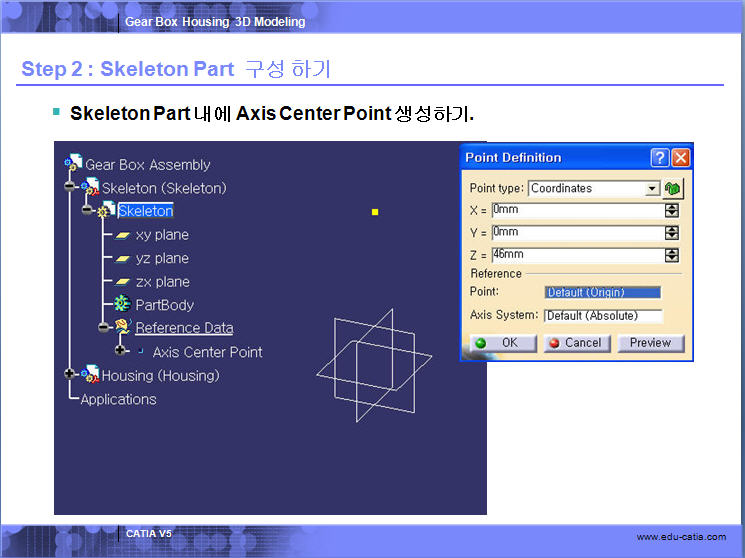Click the Reference Data geometrical set icon

(122, 327)
